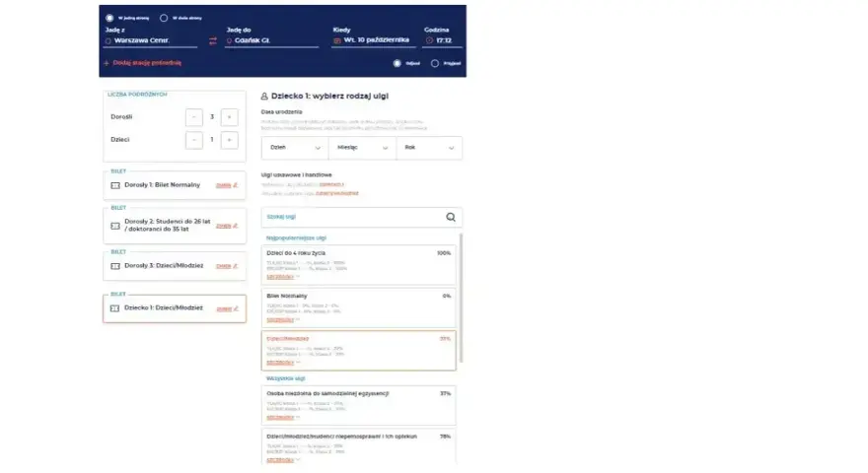Select the one-way trip radio button
This screenshot has height=473, width=868.
click(x=109, y=18)
